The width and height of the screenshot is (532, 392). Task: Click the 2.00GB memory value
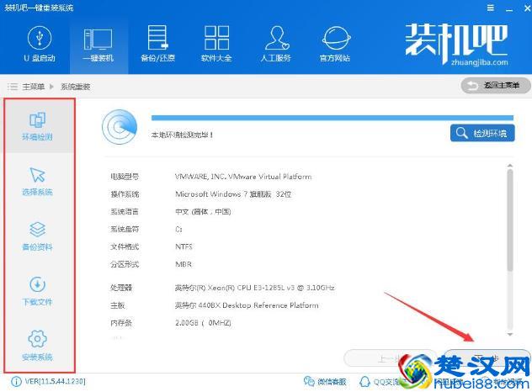(203, 323)
